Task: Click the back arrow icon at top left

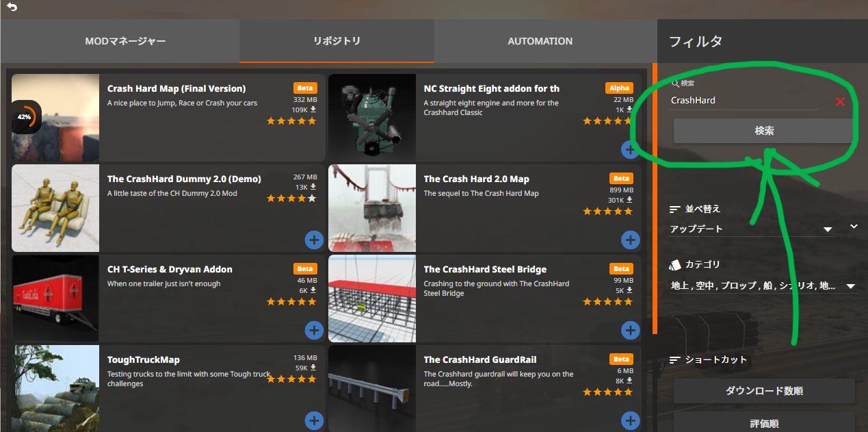Action: pos(12,8)
